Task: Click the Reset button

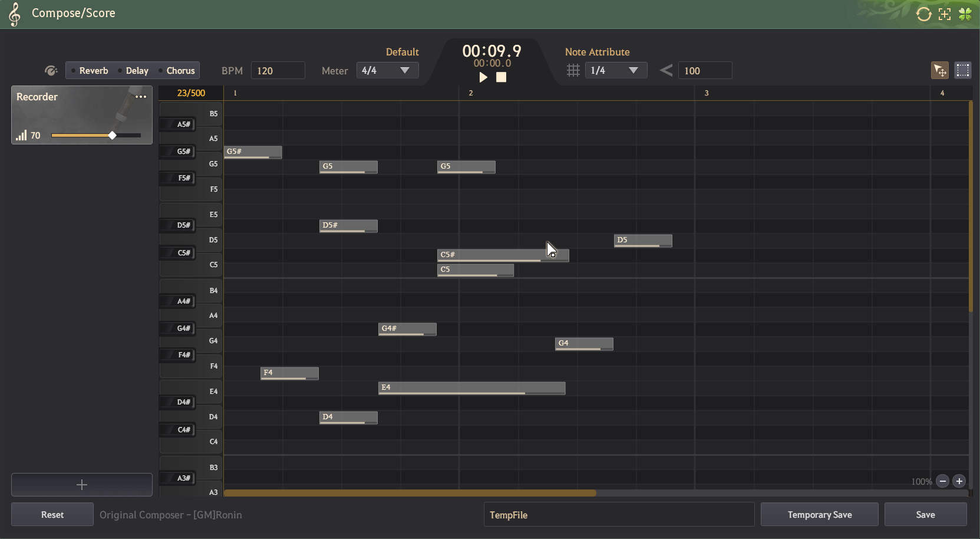Action: [52, 514]
